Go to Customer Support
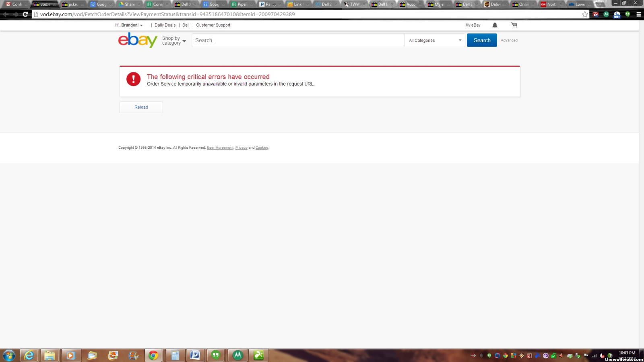 click(x=213, y=25)
